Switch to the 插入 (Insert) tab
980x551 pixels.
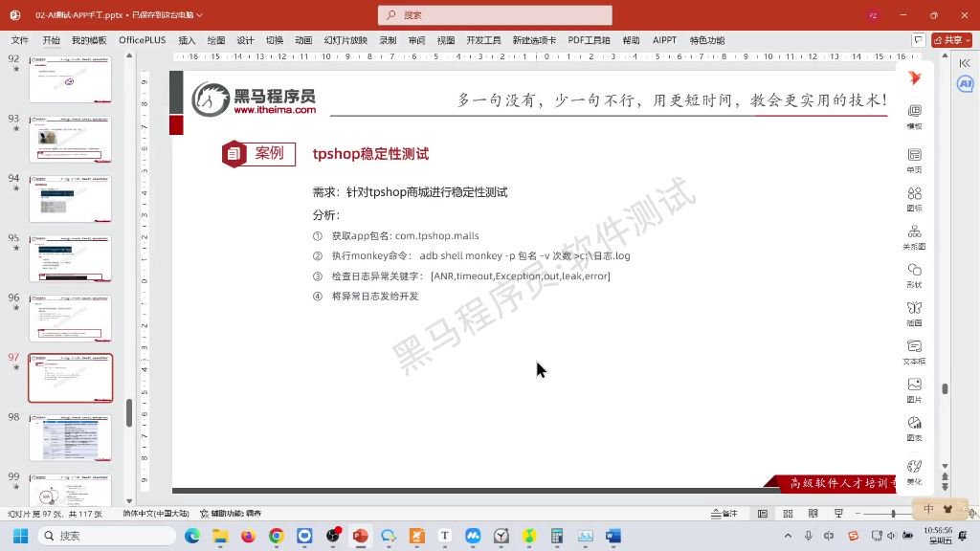click(187, 40)
